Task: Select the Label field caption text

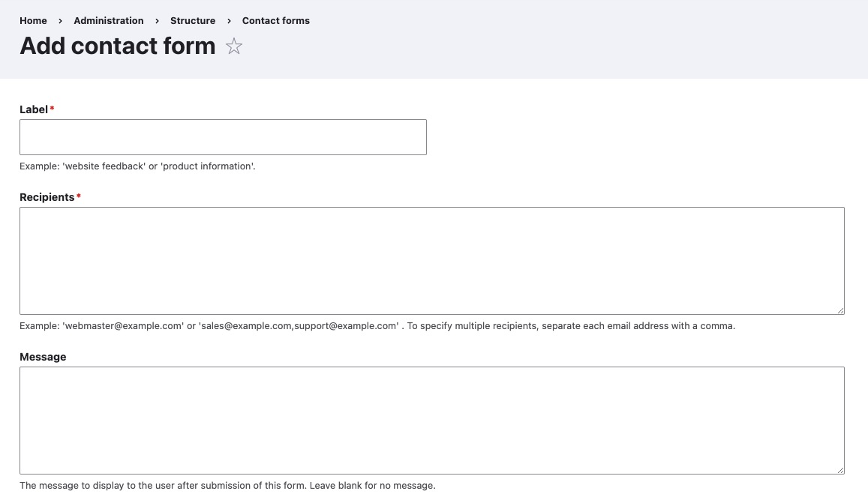Action: coord(33,109)
